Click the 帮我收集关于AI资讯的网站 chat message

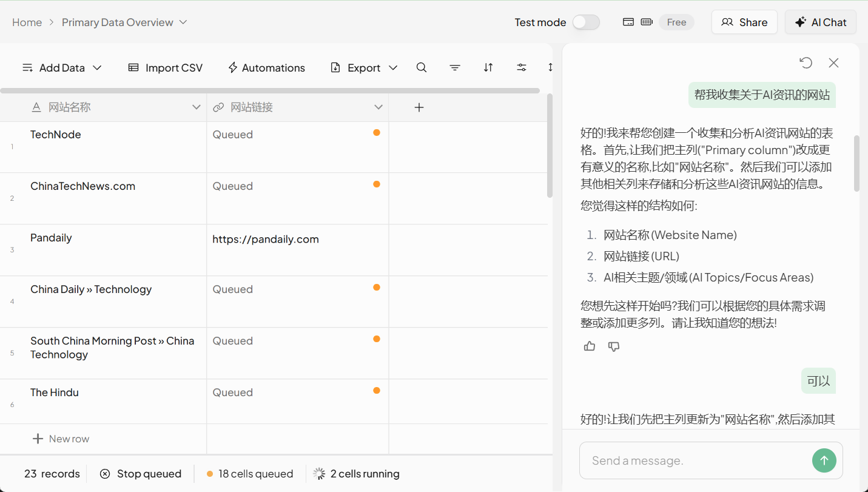(x=762, y=95)
